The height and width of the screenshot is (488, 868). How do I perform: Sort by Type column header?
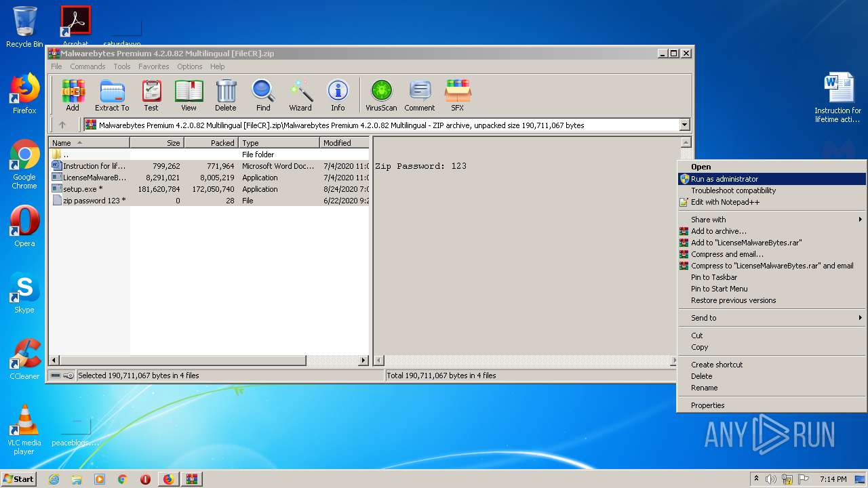click(x=279, y=143)
